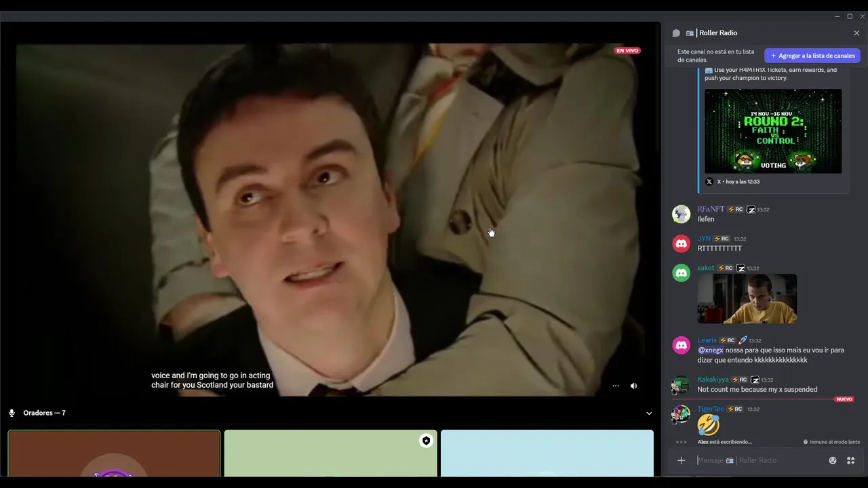Add channel with 'Agregar a la lista de canales'
This screenshot has width=868, height=488.
coord(812,56)
